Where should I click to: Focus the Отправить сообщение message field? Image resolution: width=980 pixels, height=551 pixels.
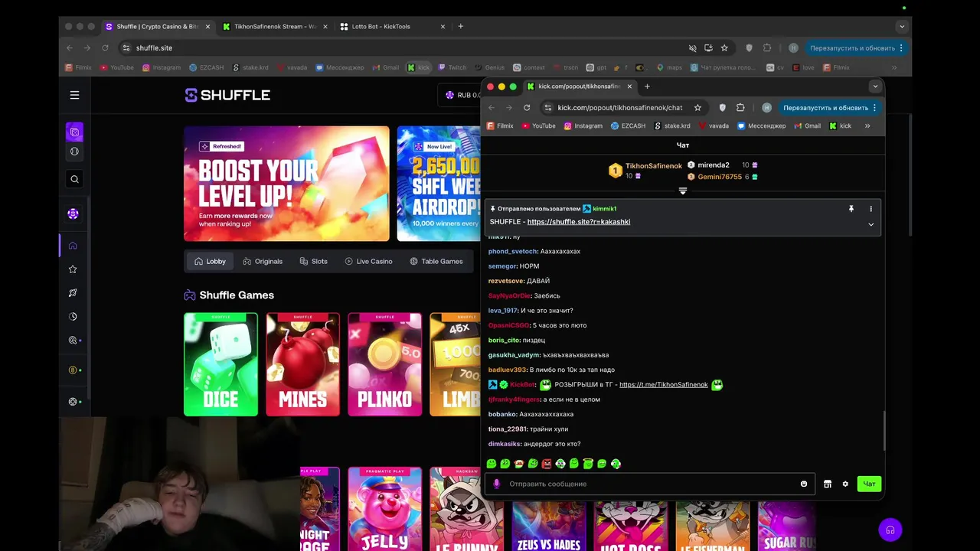(649, 484)
